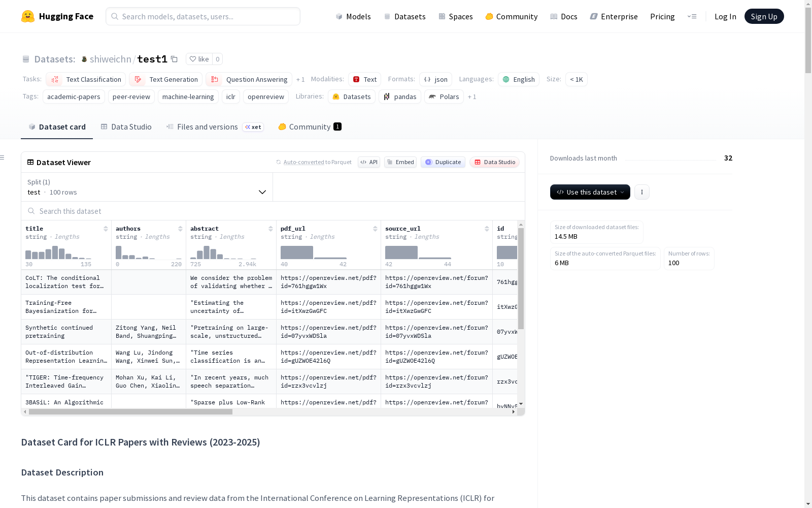This screenshot has height=508, width=812.
Task: Select the Text modality tag
Action: (x=364, y=79)
